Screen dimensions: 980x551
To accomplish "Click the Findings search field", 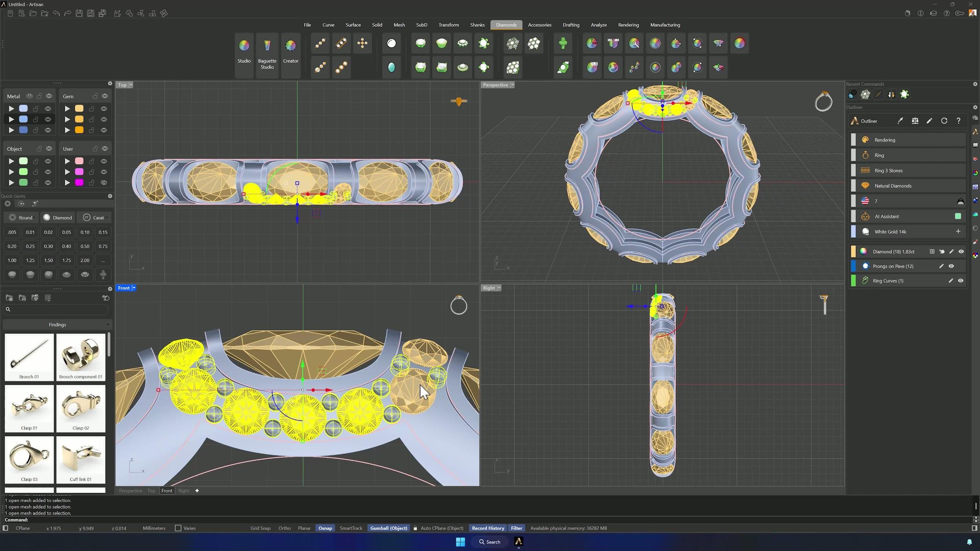I will coord(56,309).
